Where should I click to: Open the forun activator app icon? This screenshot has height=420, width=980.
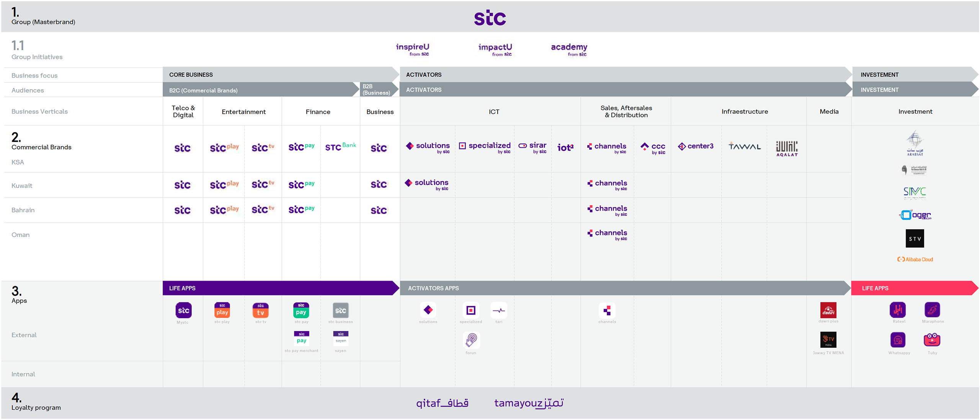[471, 341]
